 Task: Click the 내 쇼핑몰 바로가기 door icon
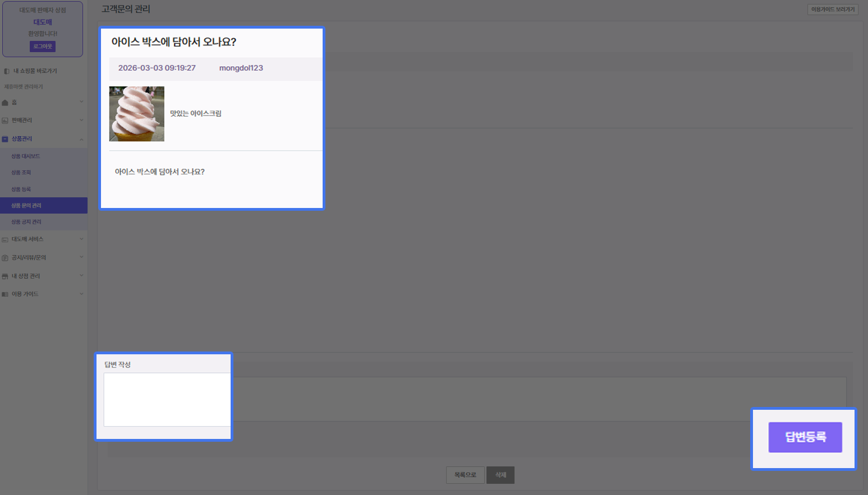[x=7, y=71]
